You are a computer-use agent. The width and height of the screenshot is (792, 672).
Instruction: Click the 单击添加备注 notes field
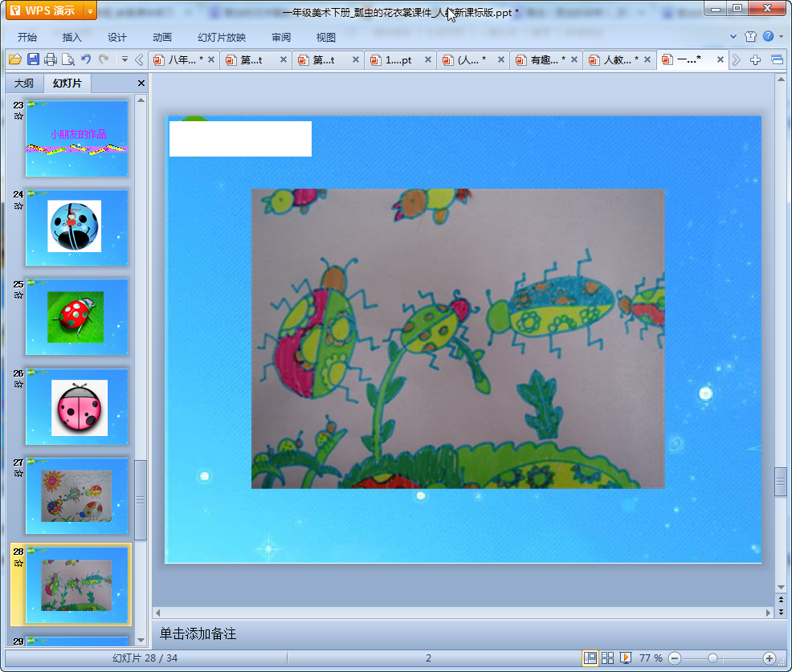click(x=198, y=633)
